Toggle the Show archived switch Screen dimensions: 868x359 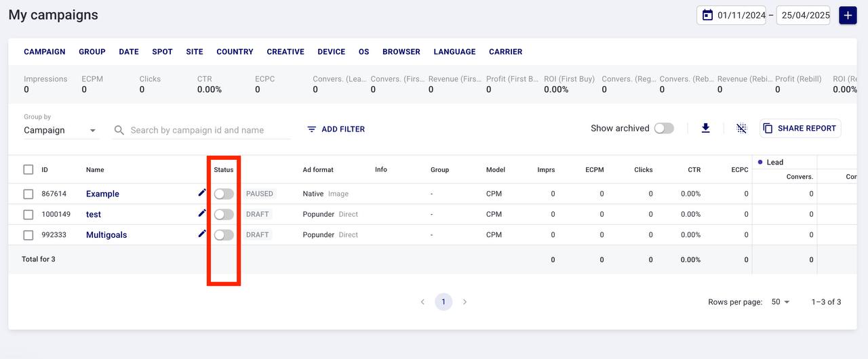click(x=664, y=128)
